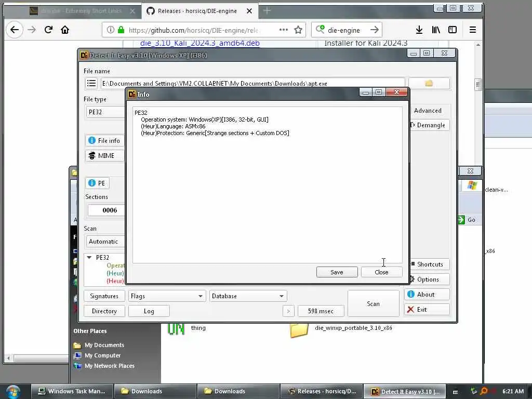Open recent files list icon in DIE

coord(91,83)
